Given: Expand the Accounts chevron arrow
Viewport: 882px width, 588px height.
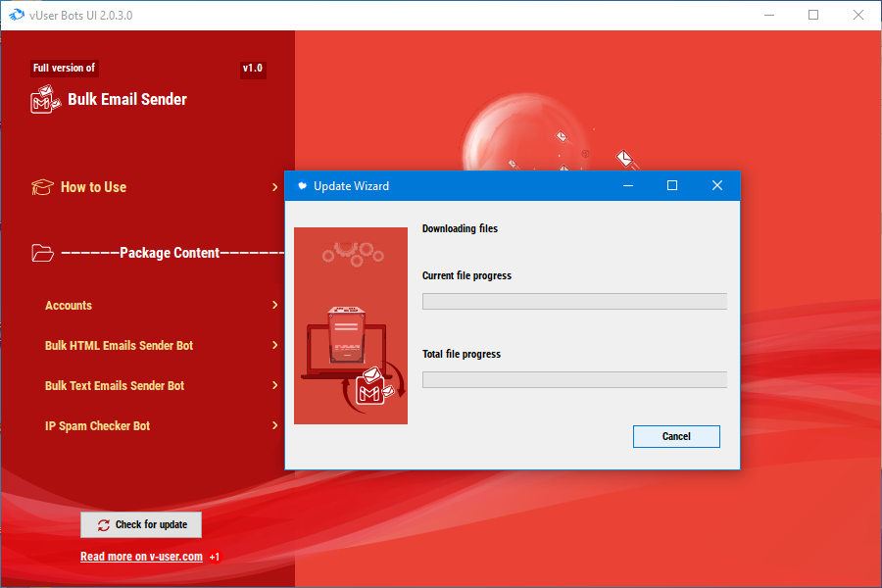Looking at the screenshot, I should pyautogui.click(x=274, y=305).
